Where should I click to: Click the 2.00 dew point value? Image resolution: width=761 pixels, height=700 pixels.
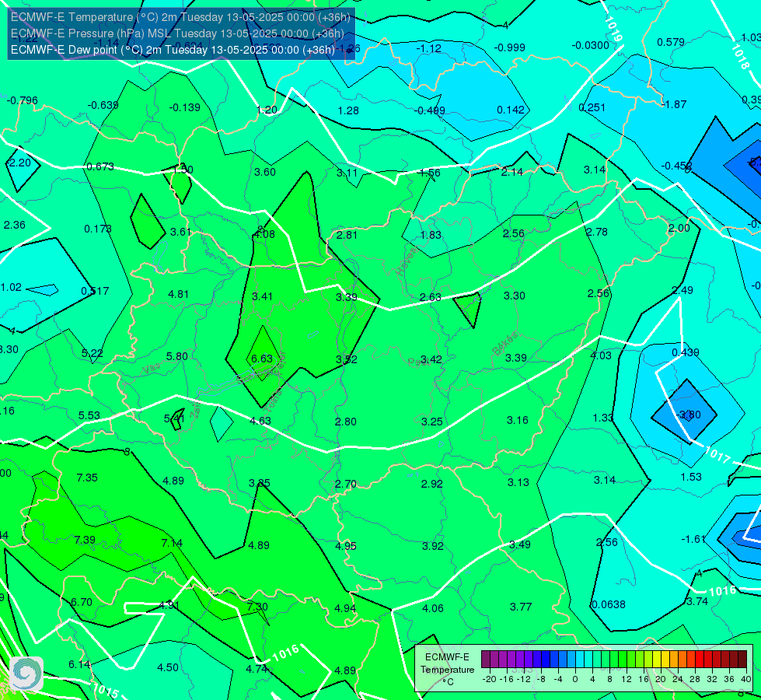coord(679,228)
